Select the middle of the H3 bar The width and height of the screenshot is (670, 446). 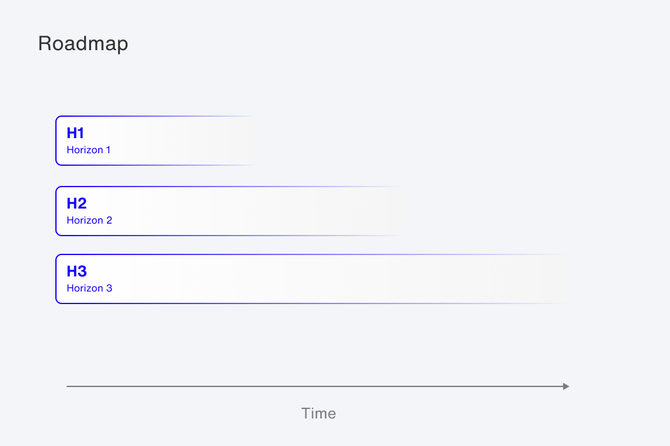tap(312, 279)
